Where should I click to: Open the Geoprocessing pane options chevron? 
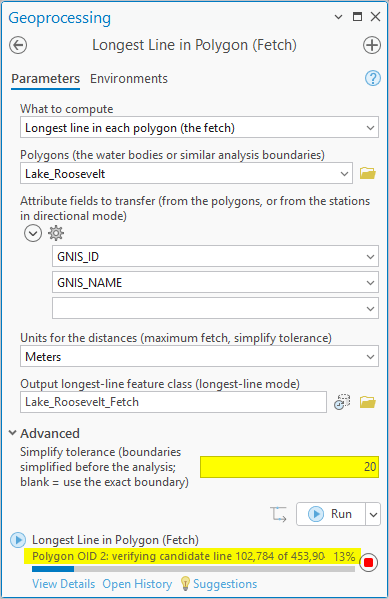[338, 17]
